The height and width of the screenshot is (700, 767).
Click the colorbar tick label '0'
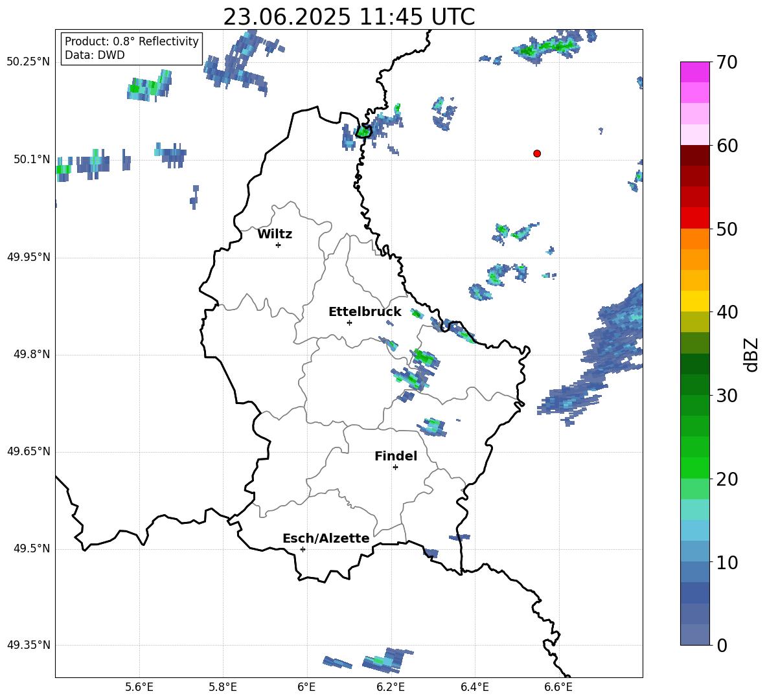722,646
